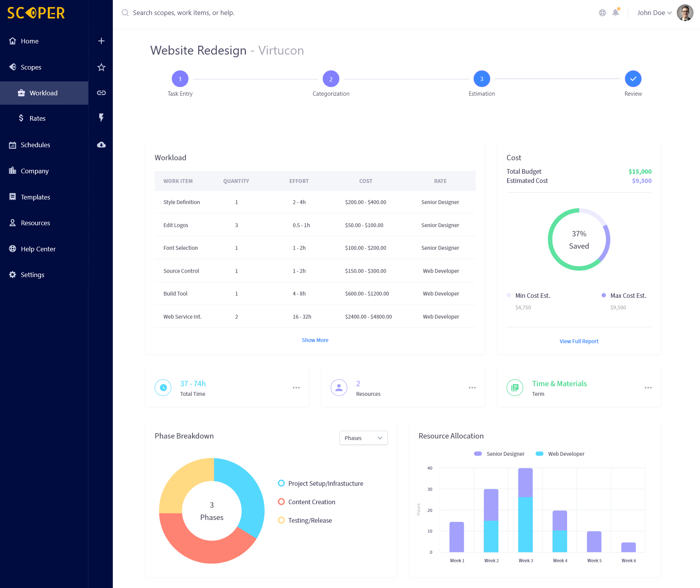Click the Total Time clock icon
Image resolution: width=700 pixels, height=588 pixels.
pyautogui.click(x=163, y=387)
